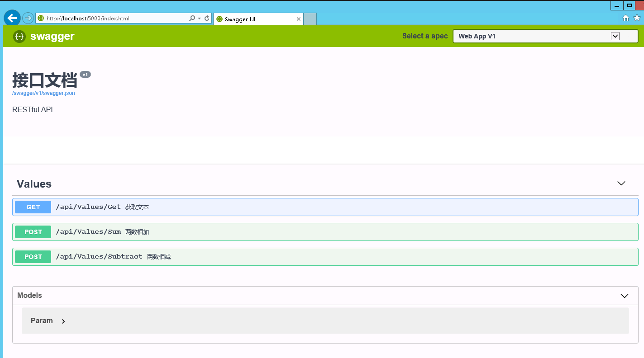The height and width of the screenshot is (358, 644).
Task: Click the swagger brand text
Action: pos(52,37)
